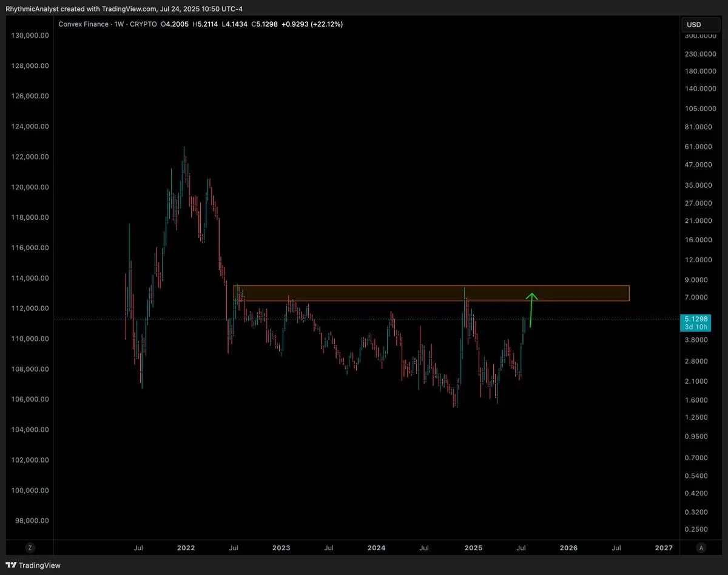This screenshot has width=728, height=575.
Task: Click the 3d 10h countdown label
Action: [x=695, y=327]
